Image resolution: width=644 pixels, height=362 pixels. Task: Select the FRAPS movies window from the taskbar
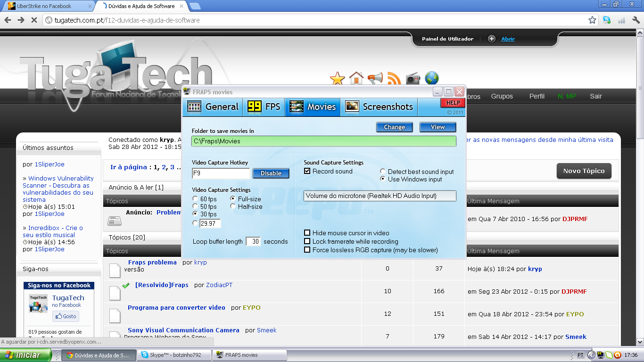click(249, 355)
